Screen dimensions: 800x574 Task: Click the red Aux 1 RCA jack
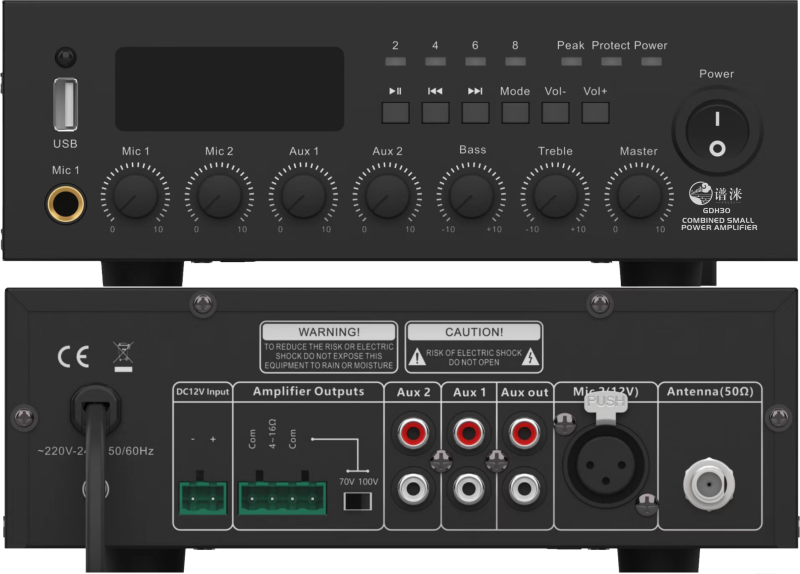coord(468,433)
